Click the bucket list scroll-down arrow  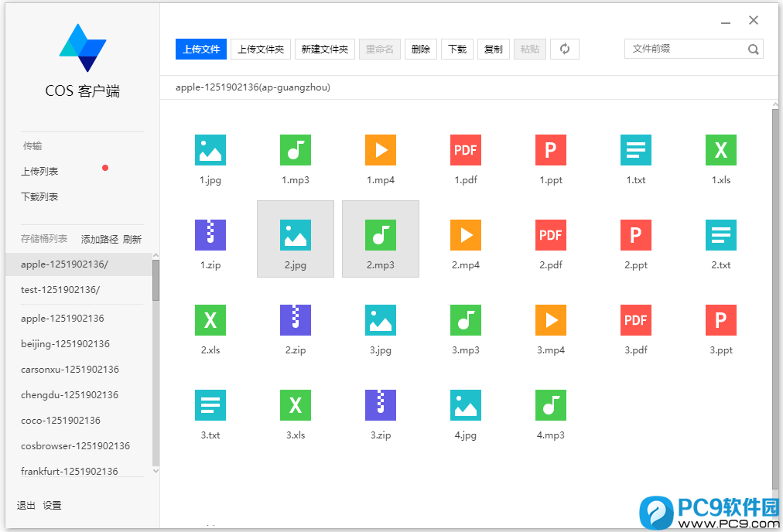(x=156, y=471)
